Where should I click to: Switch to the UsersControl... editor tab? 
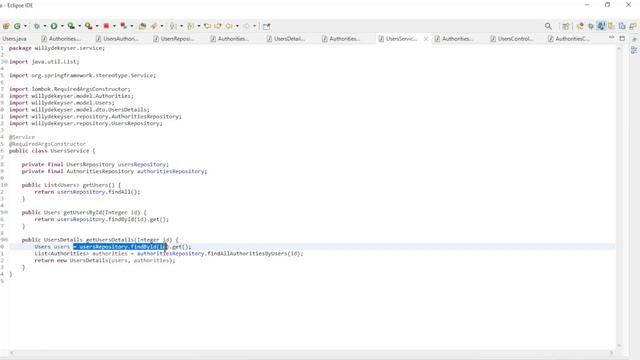[511, 39]
